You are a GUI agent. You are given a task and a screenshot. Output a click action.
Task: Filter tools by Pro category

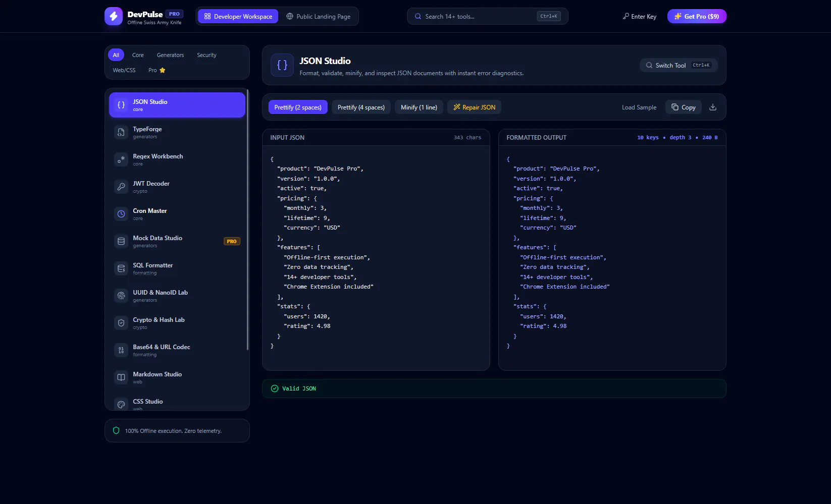pyautogui.click(x=157, y=70)
